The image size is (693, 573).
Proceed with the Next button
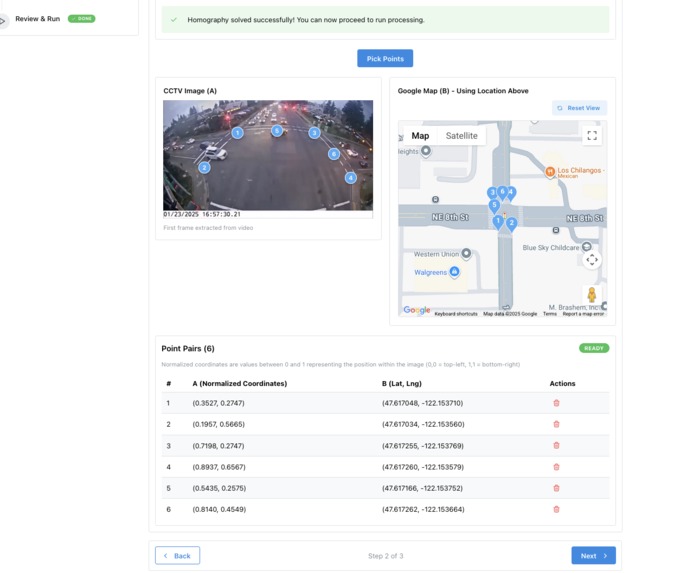[x=593, y=556]
